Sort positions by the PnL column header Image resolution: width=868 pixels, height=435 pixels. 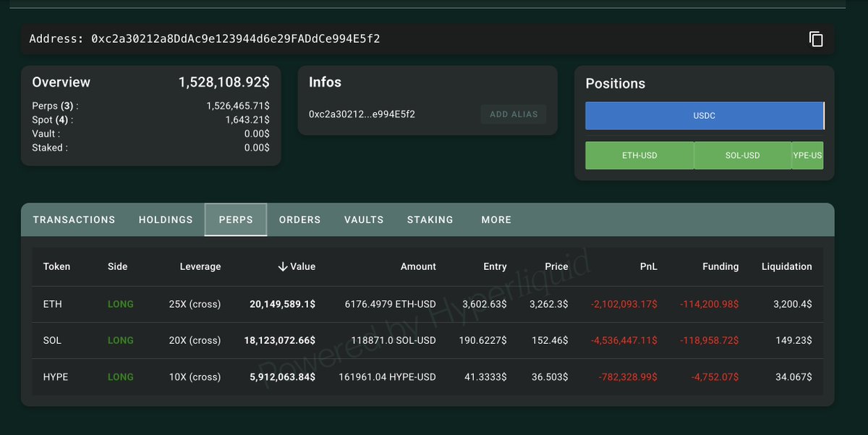click(648, 266)
